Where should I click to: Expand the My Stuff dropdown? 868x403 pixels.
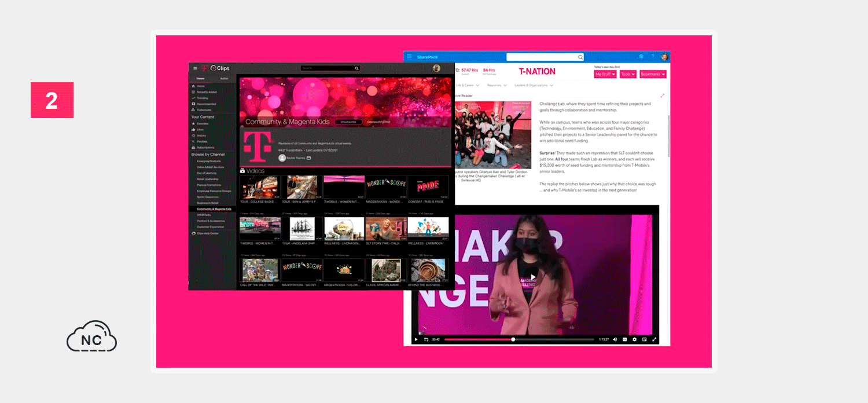(x=605, y=74)
